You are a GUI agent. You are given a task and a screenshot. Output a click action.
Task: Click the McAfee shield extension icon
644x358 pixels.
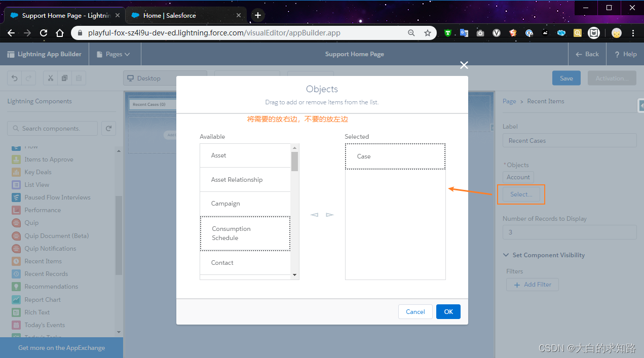594,33
